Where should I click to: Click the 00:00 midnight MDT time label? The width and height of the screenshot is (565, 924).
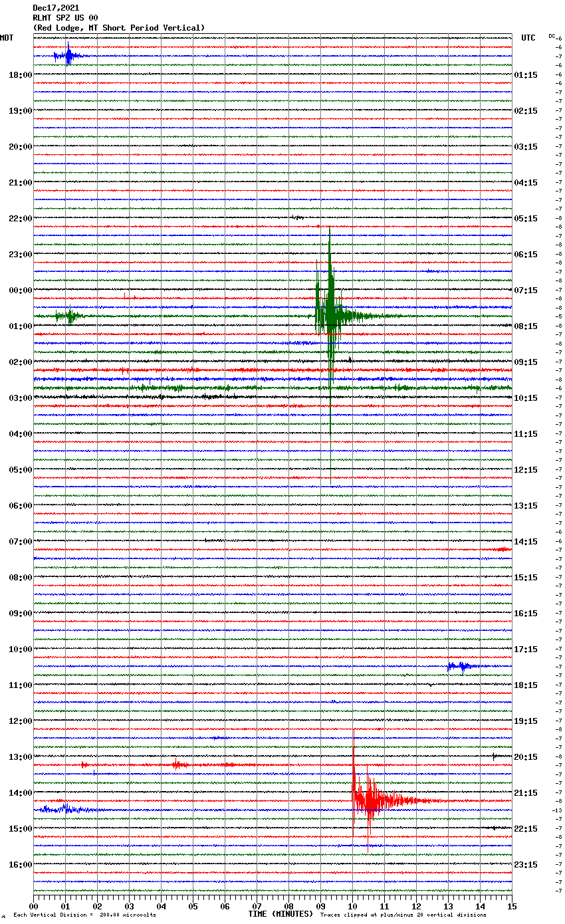coord(20,290)
